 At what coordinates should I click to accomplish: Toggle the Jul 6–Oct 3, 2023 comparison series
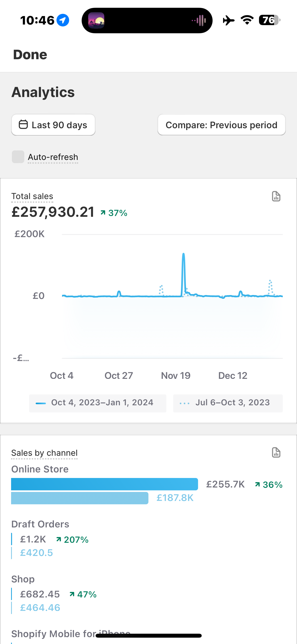coord(228,403)
